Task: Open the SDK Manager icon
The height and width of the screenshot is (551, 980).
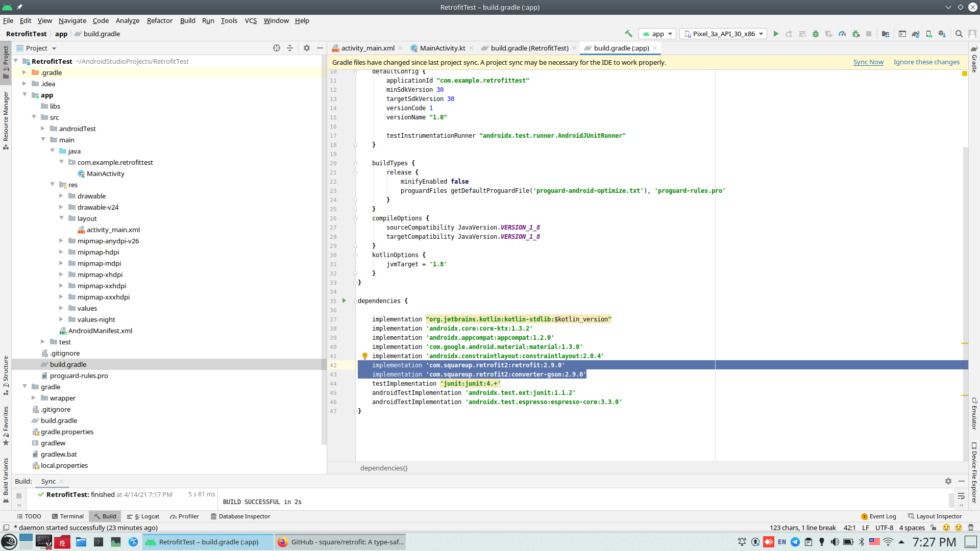Action: pos(942,34)
